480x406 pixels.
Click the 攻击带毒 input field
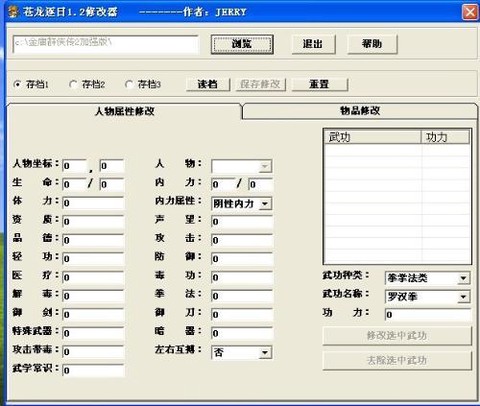point(93,352)
